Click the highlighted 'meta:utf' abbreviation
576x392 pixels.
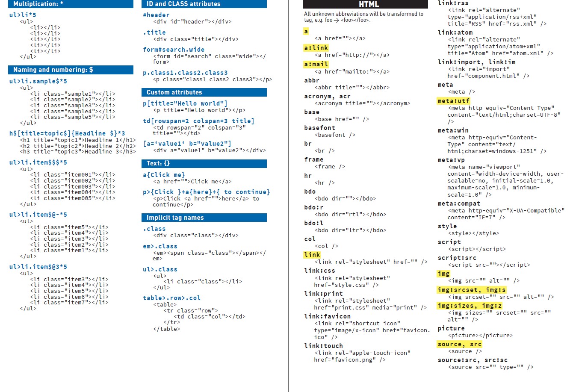click(x=453, y=101)
